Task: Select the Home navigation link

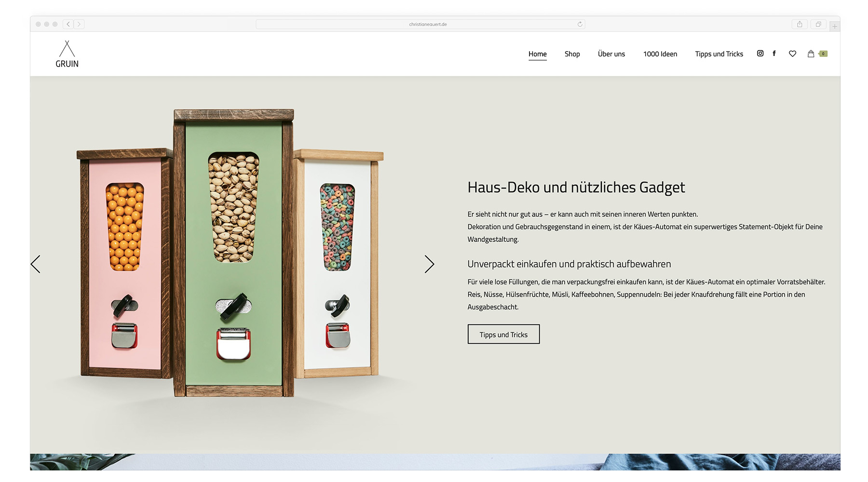Action: (x=538, y=54)
